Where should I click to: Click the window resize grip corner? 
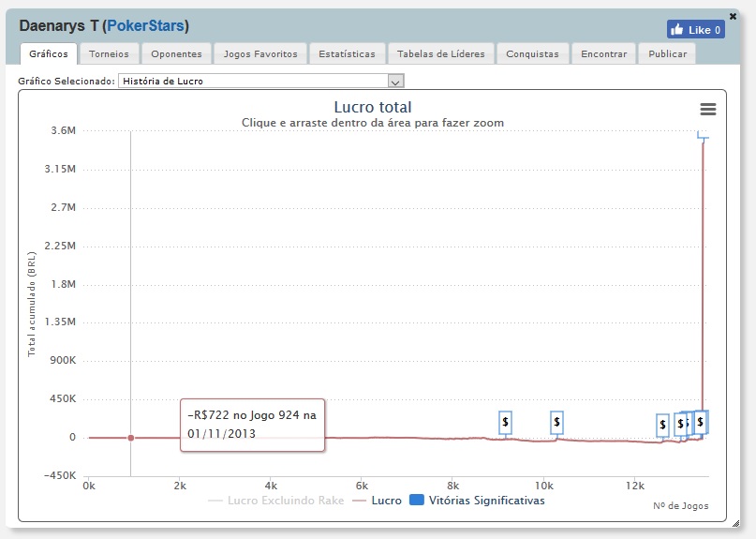click(x=735, y=524)
